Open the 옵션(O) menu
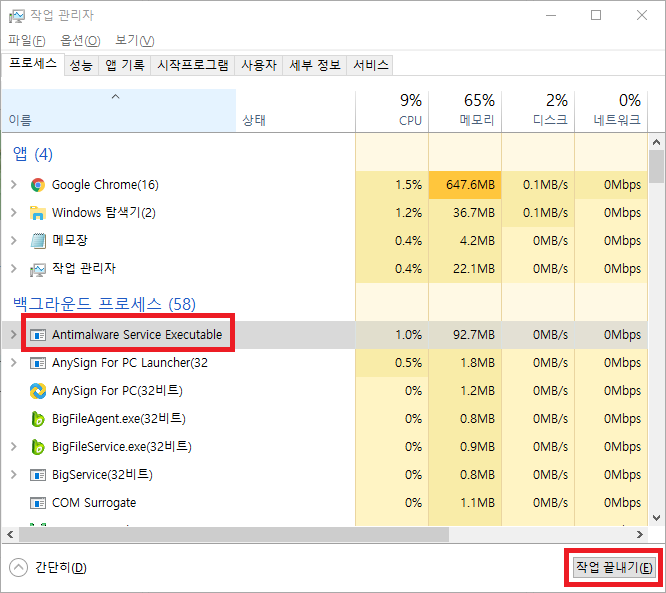 pyautogui.click(x=80, y=40)
